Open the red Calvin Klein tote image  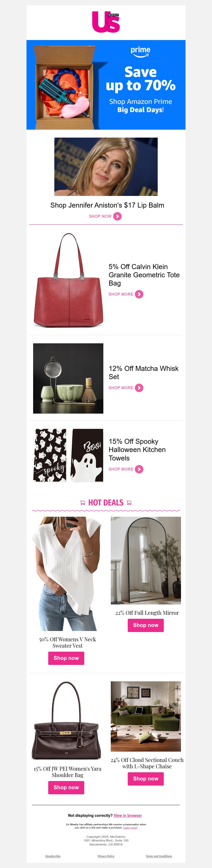click(68, 280)
